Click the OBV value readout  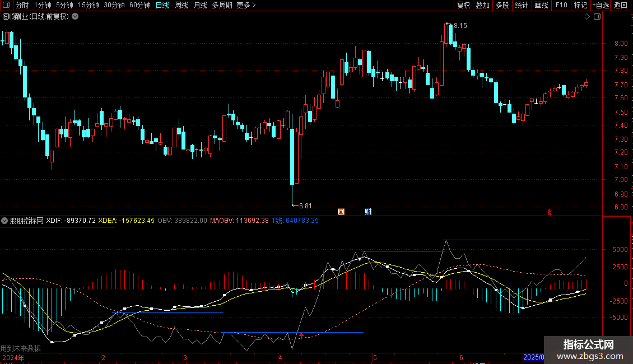point(182,221)
